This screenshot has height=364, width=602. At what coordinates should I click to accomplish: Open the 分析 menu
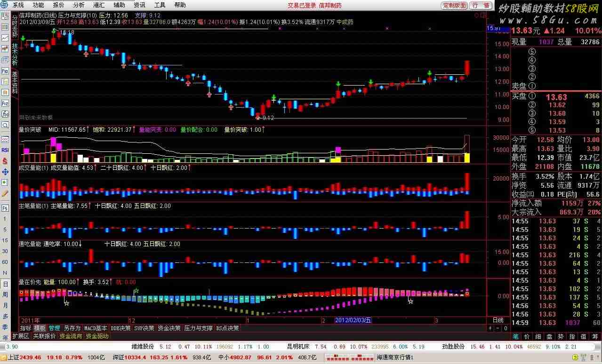point(79,5)
